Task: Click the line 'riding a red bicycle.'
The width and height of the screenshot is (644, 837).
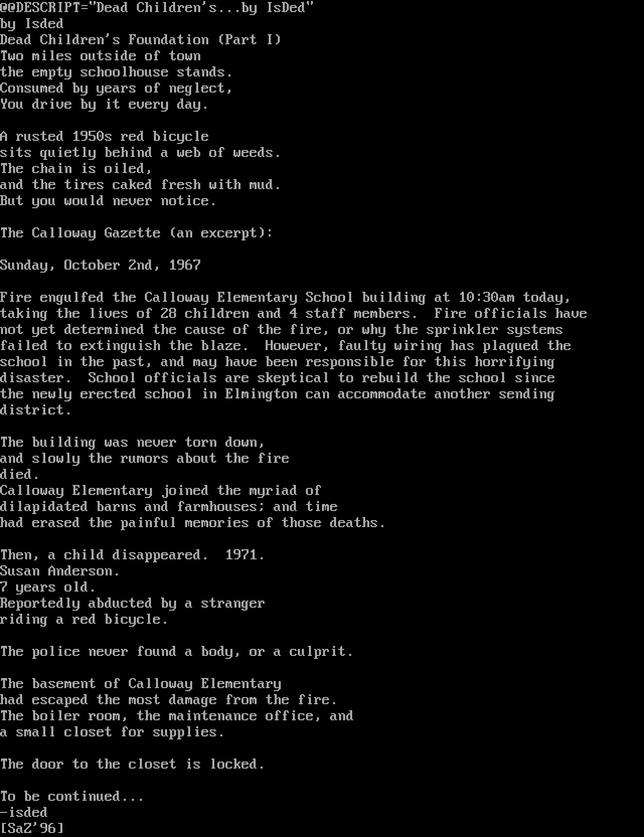Action: 85,619
